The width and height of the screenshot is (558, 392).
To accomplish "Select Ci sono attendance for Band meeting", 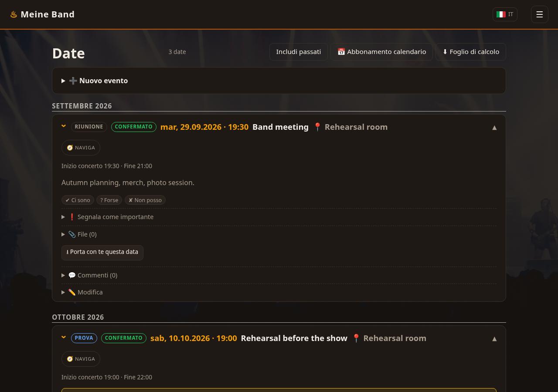I will coord(78,200).
